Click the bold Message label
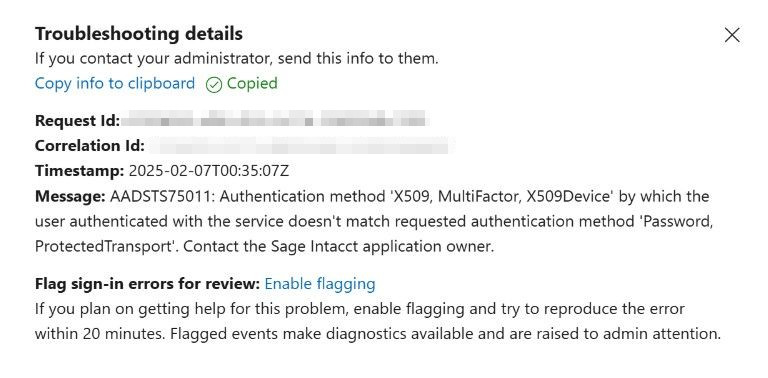This screenshot has height=378, width=768. click(70, 196)
